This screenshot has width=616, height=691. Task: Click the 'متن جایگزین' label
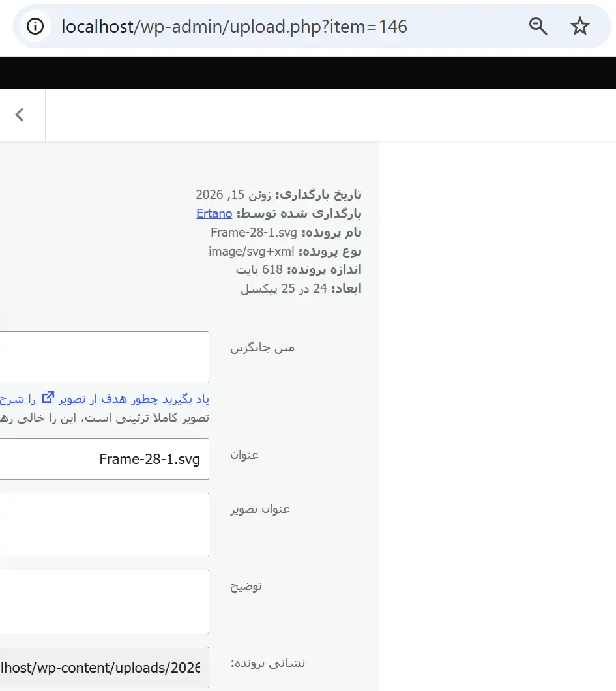point(262,348)
